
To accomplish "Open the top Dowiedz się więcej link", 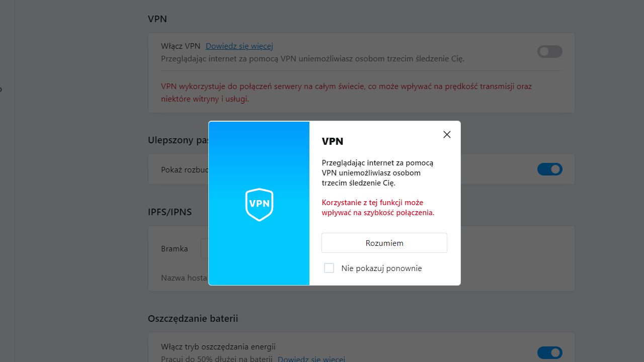I will click(239, 46).
